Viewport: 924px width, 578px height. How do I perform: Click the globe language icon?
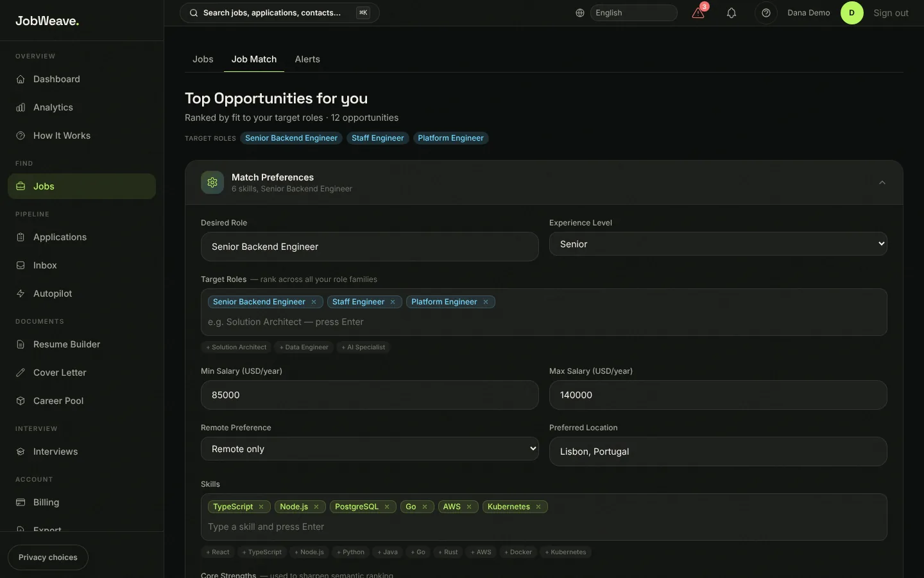580,13
